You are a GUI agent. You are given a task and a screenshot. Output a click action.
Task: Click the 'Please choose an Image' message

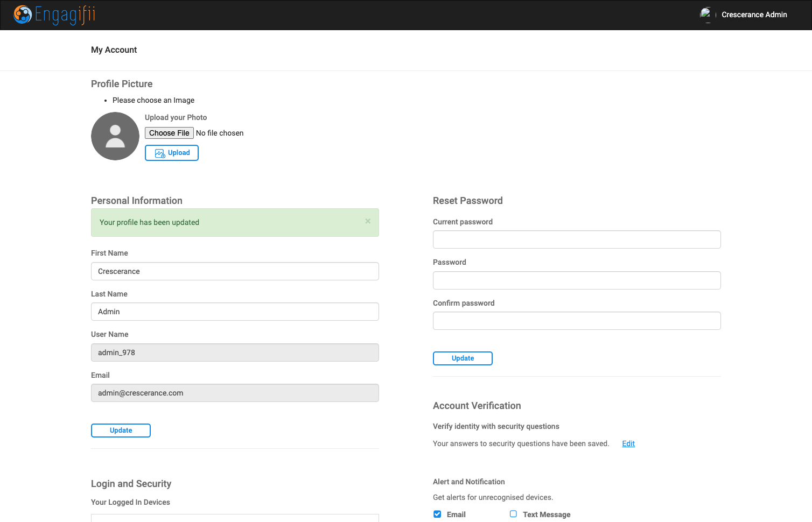[153, 100]
